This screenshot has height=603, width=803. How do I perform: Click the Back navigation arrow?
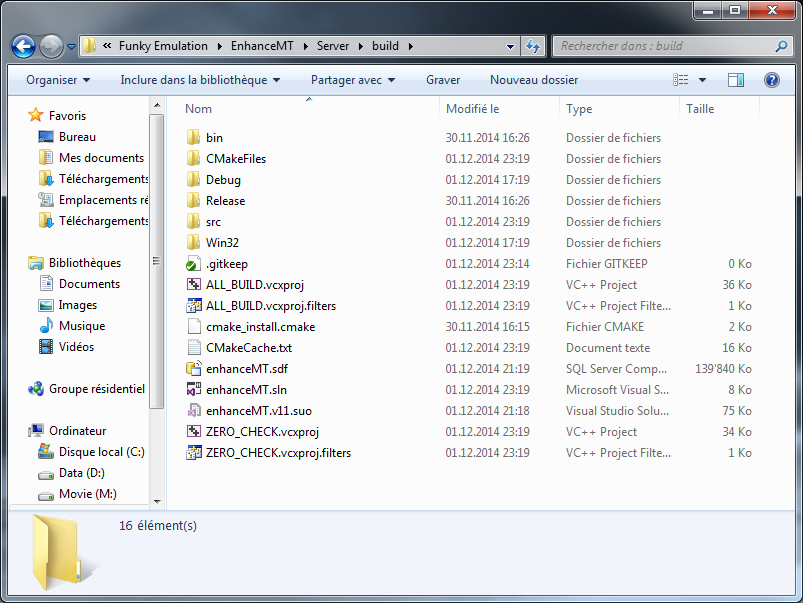[23, 47]
